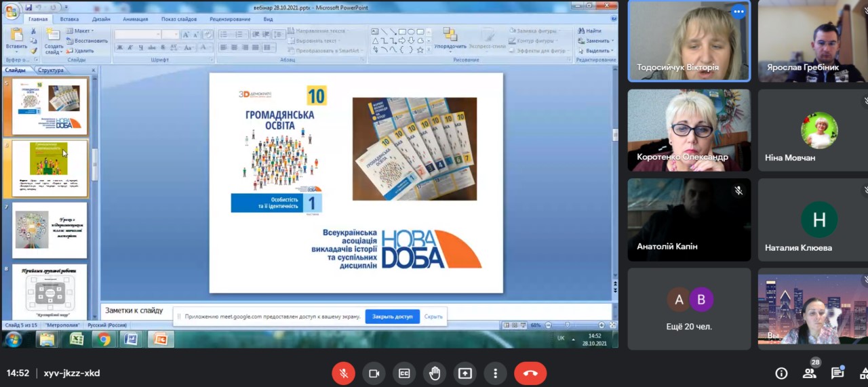Viewport: 868px width, 387px height.
Task: Open Контур фигуры outline dropdown
Action: 534,41
